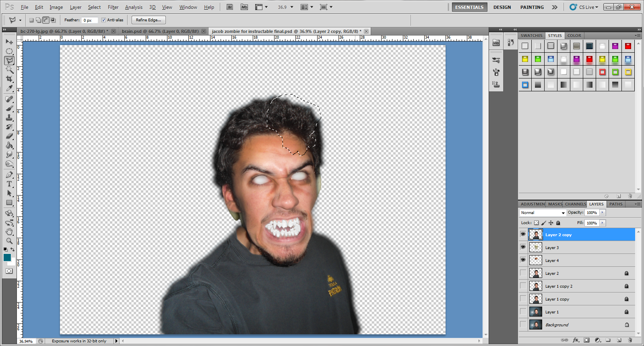Open the tool preset picker arrow

[20, 20]
